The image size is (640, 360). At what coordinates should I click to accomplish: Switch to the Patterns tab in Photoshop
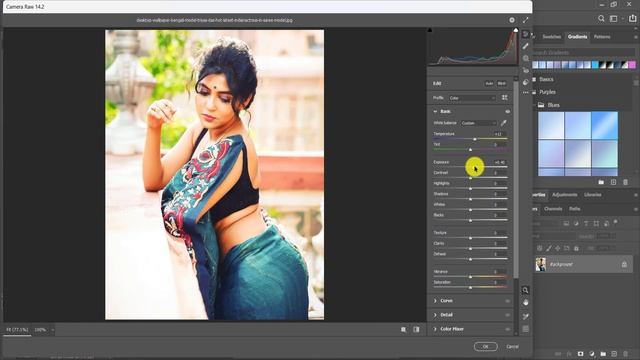tap(602, 37)
